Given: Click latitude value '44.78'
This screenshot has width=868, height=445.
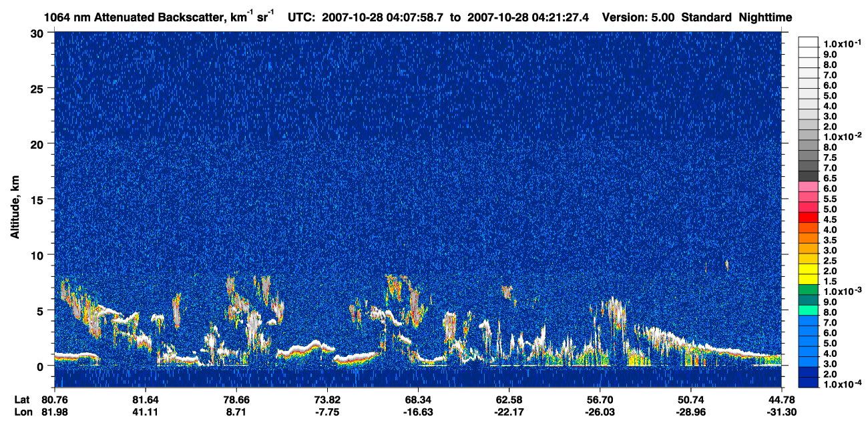Looking at the screenshot, I should click(x=782, y=399).
